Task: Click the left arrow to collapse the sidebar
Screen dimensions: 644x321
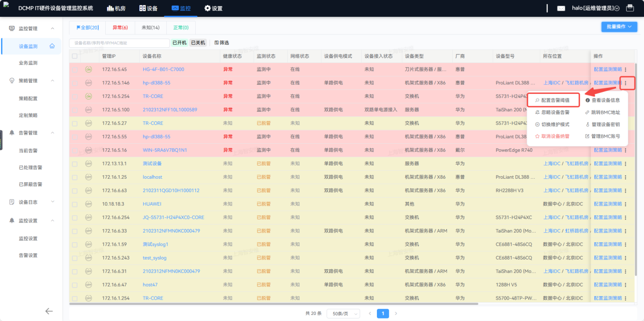Action: click(x=49, y=311)
